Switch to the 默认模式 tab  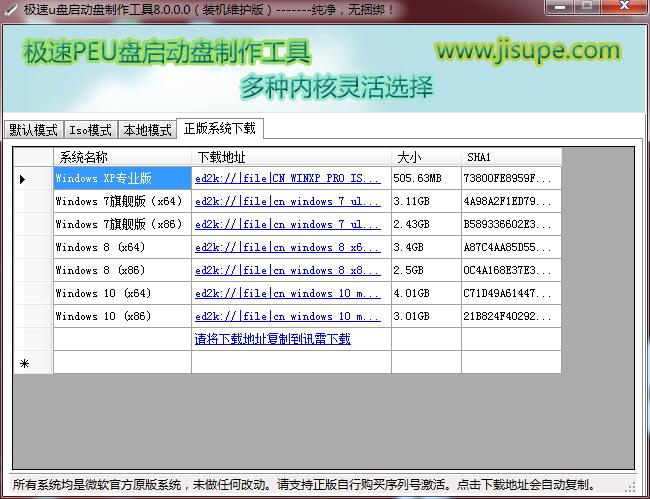(x=34, y=130)
